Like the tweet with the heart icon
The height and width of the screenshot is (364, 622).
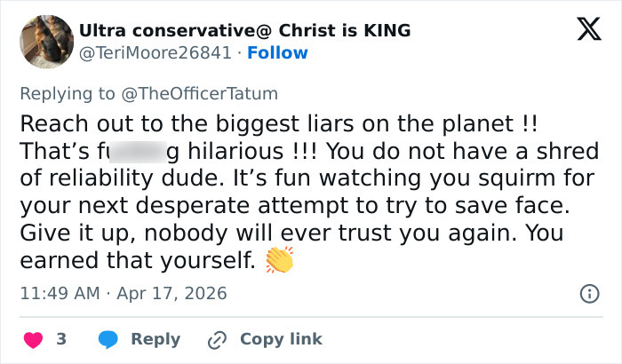[32, 339]
